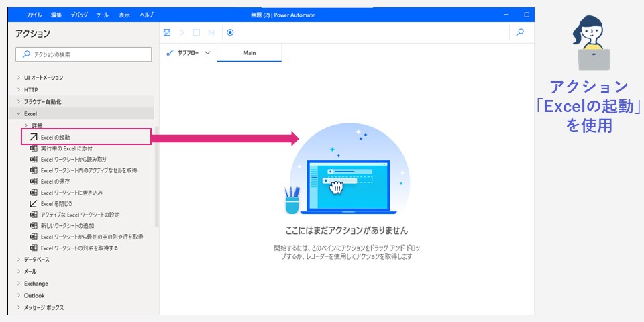Image resolution: width=644 pixels, height=322 pixels.
Task: Click the icon beside Excel ワークシートに書き込み
Action: tap(34, 193)
